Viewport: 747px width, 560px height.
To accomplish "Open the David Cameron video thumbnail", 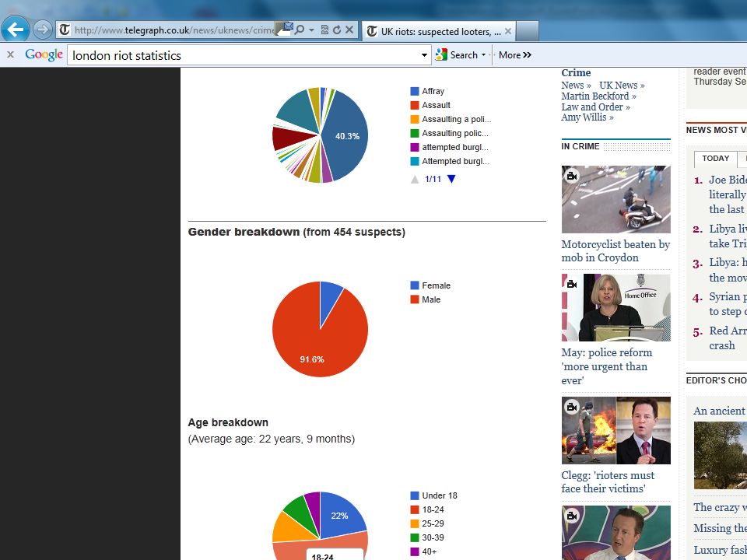I will point(616,533).
